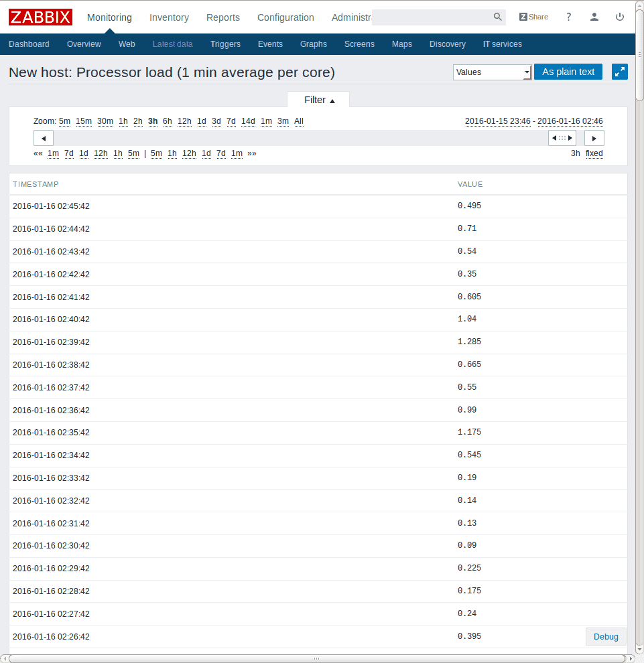Toggle fullscreen mode icon
This screenshot has width=644, height=663.
[x=619, y=72]
